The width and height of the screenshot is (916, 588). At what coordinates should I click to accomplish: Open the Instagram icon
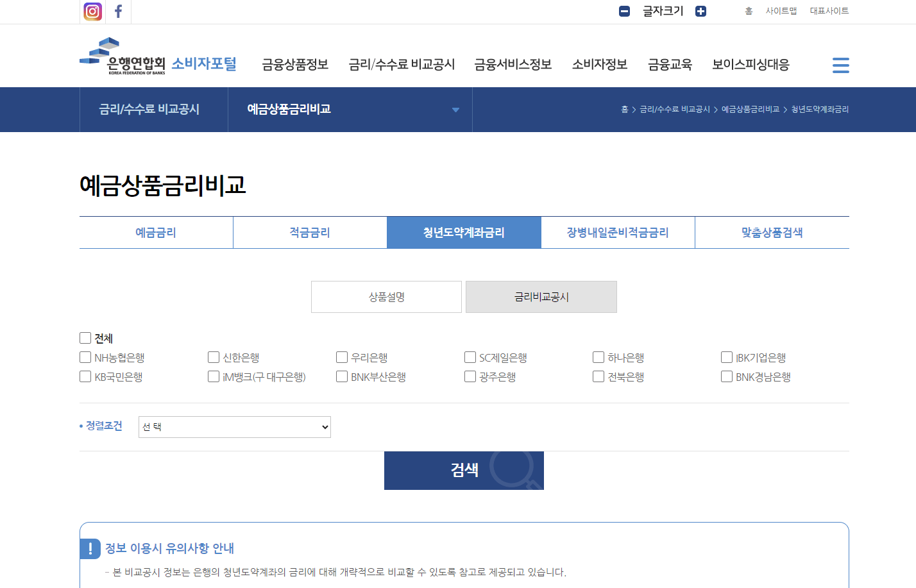click(x=92, y=11)
